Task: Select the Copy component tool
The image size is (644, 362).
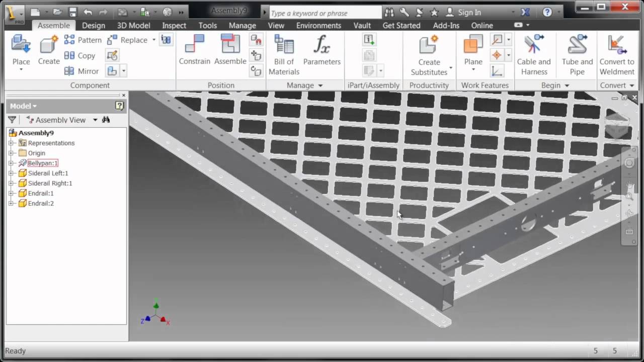Action: pyautogui.click(x=80, y=56)
